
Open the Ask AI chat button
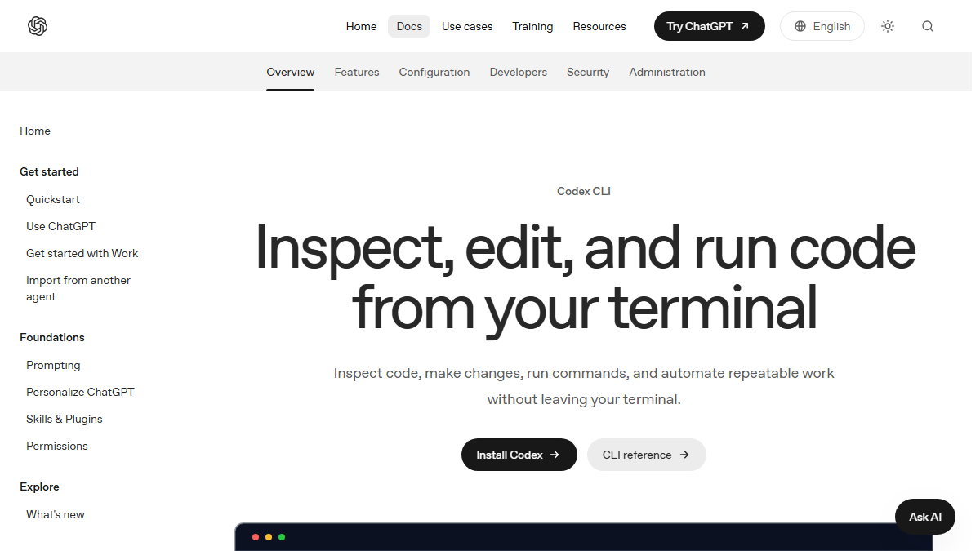925,517
